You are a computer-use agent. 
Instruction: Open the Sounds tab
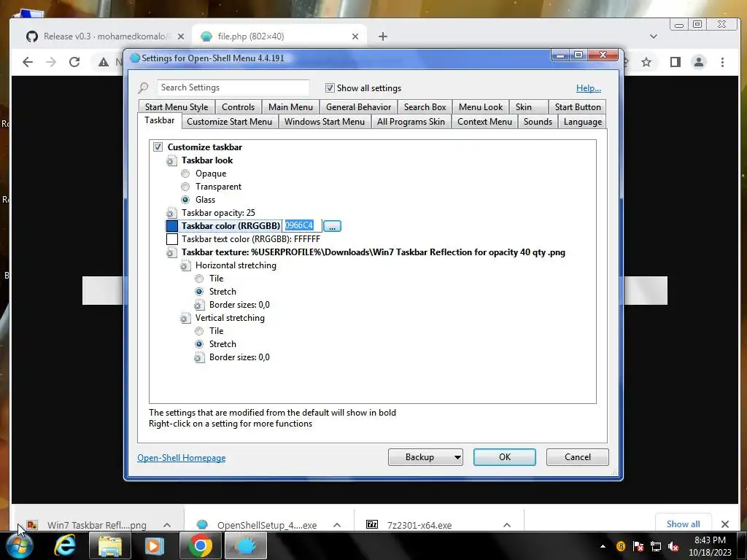point(538,122)
